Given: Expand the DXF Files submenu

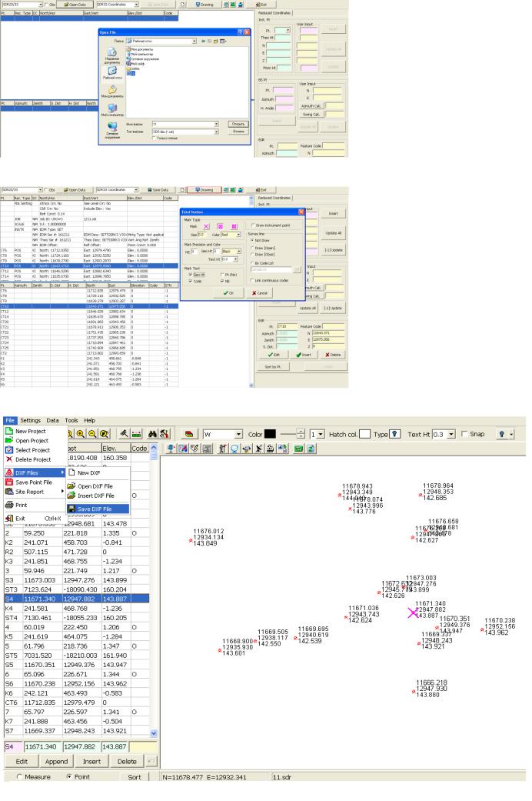Looking at the screenshot, I should [x=35, y=472].
